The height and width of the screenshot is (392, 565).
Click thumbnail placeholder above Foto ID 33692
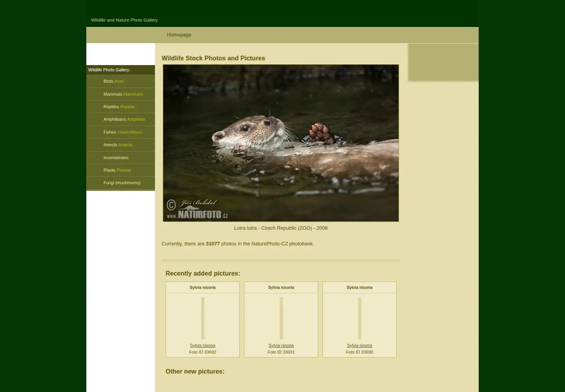[203, 318]
